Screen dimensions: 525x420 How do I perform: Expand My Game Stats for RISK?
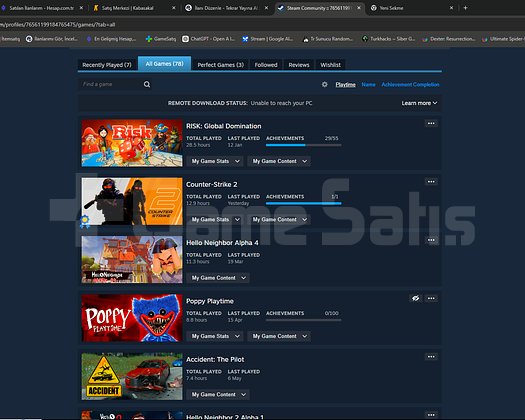[216, 161]
